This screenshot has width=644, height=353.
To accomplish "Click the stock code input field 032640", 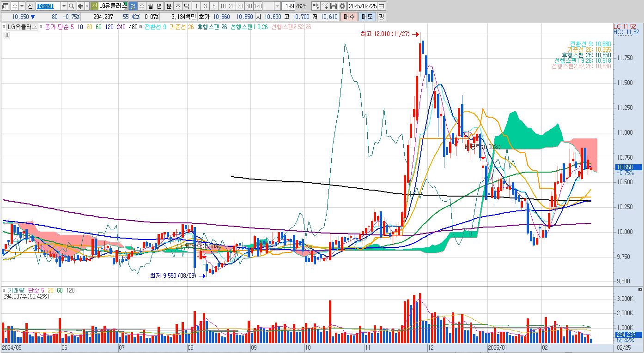I will 48,6.
